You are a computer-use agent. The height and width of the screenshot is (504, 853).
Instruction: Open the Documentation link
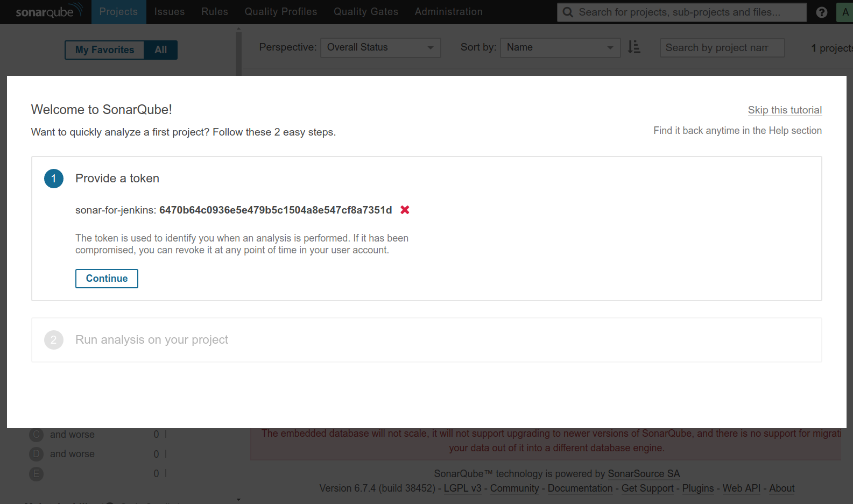[580, 488]
